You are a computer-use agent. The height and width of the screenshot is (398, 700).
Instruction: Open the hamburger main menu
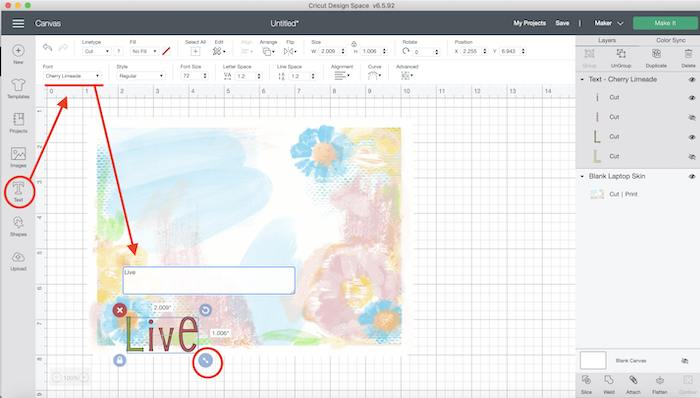pos(18,23)
